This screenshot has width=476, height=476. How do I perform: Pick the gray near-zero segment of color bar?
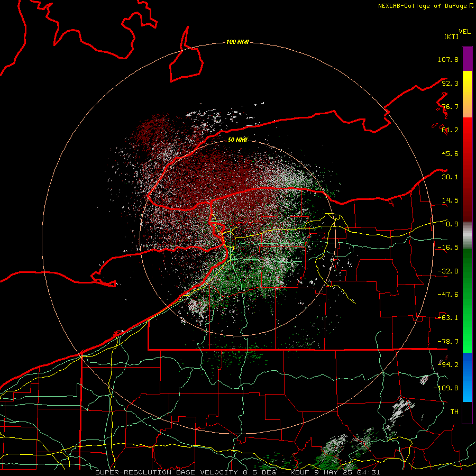[467, 235]
